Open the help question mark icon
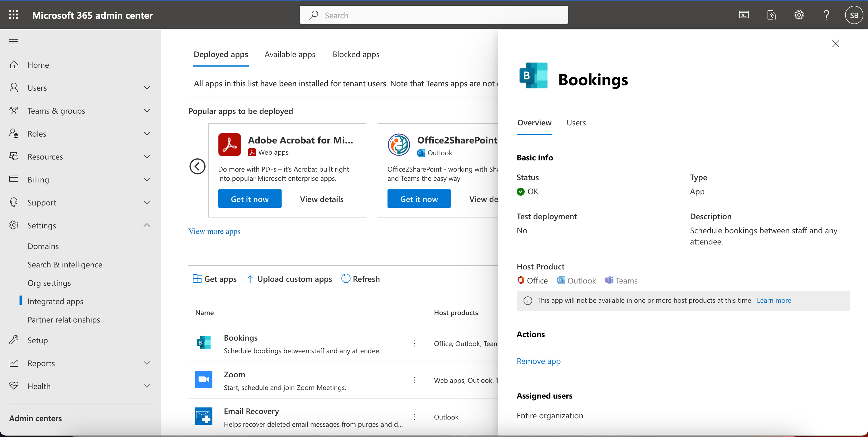The image size is (868, 437). coord(826,15)
